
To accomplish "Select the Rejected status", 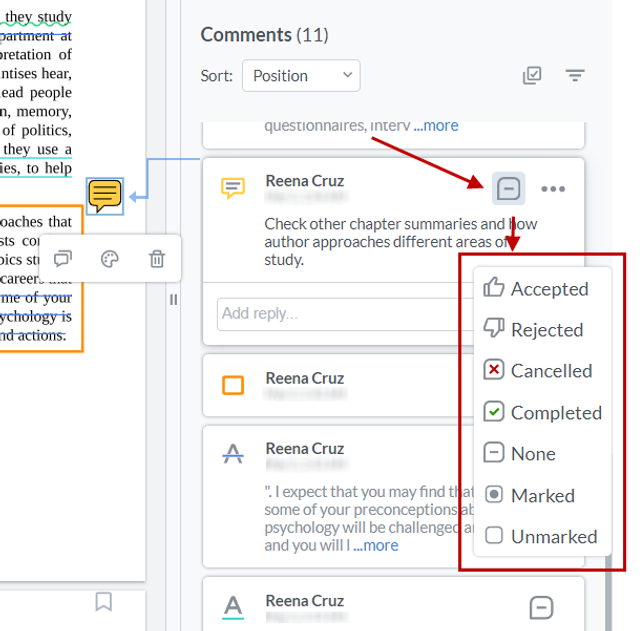I will [x=542, y=329].
